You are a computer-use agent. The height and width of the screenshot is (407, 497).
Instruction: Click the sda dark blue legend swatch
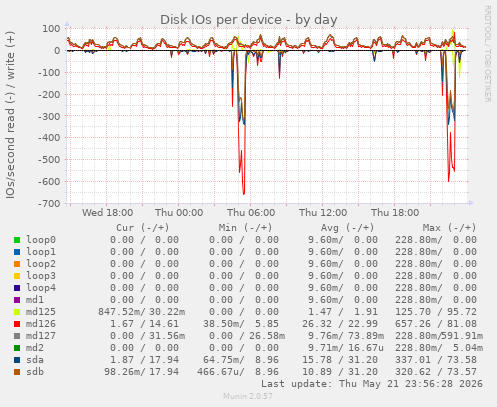click(17, 360)
